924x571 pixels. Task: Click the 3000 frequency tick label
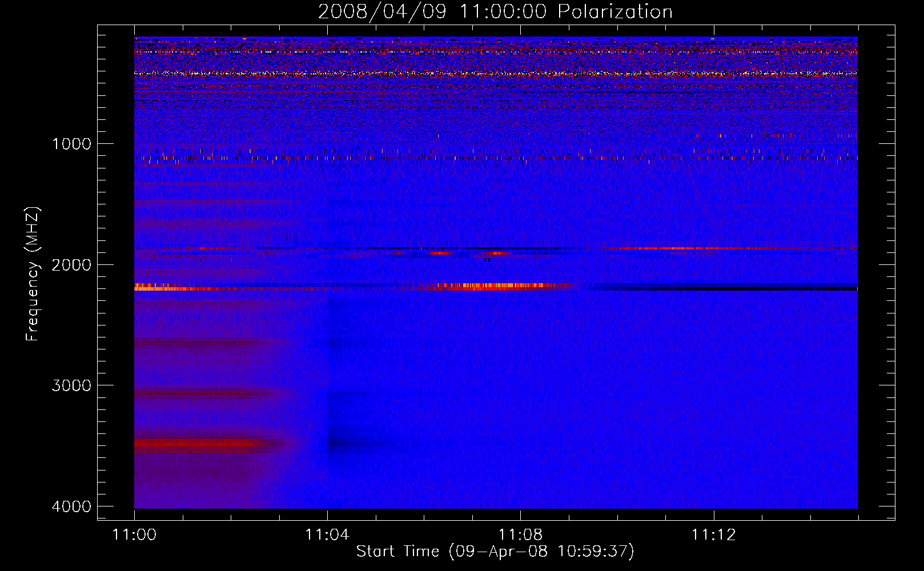tap(71, 385)
